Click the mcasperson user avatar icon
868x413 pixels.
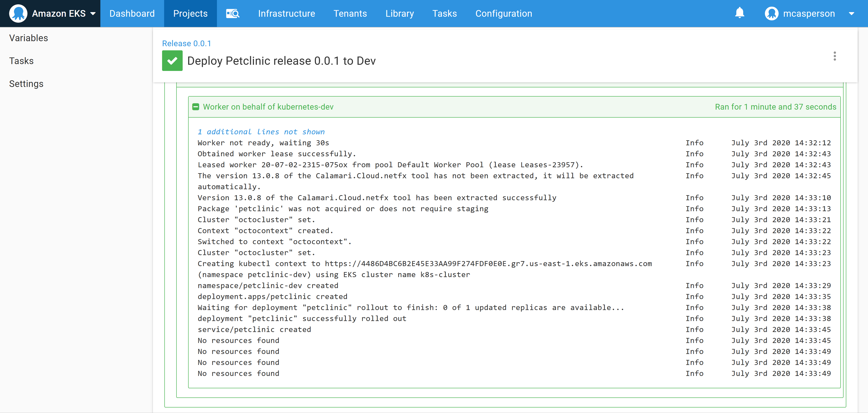tap(771, 13)
